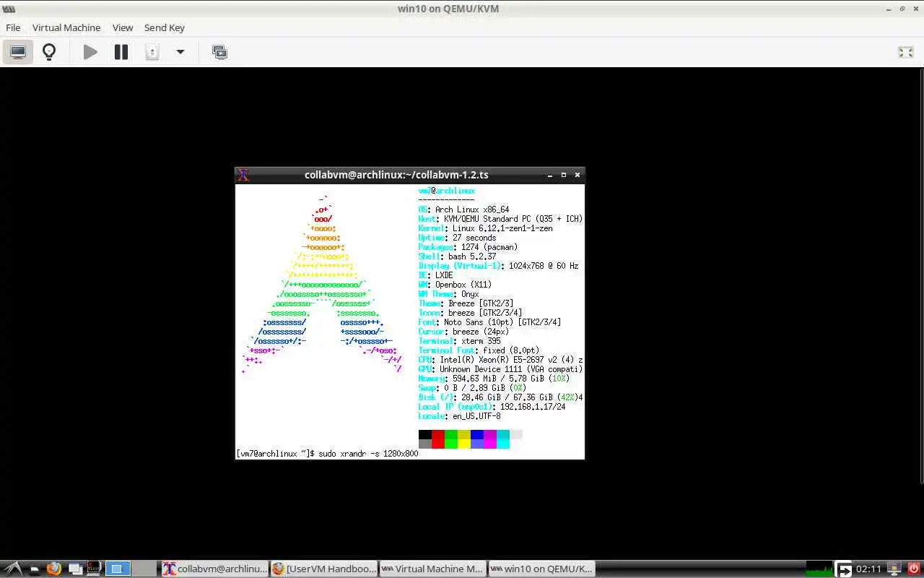924x578 pixels.
Task: Click the arrow tray icon beside clock
Action: click(x=844, y=569)
